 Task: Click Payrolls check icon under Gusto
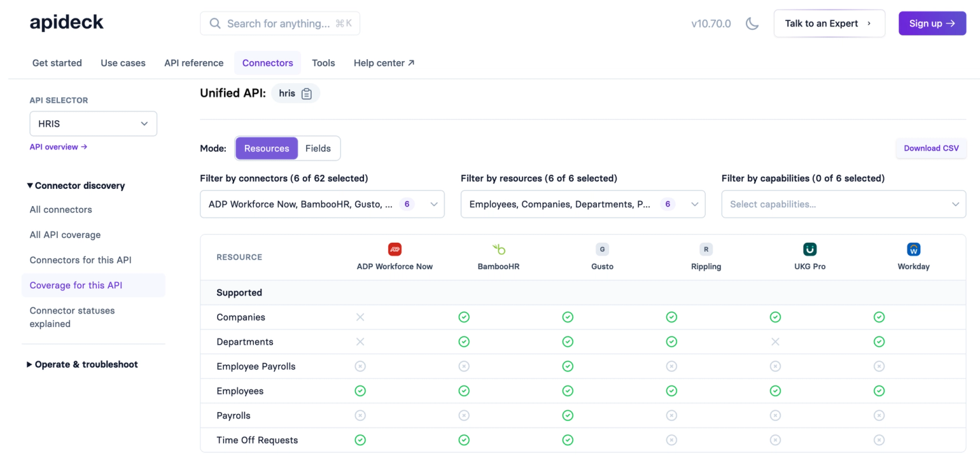pos(568,415)
